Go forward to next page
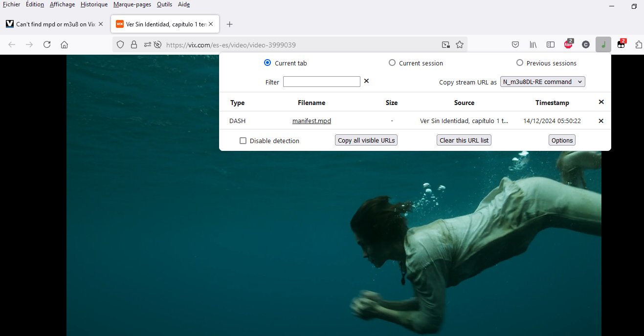This screenshot has height=336, width=644. [29, 44]
